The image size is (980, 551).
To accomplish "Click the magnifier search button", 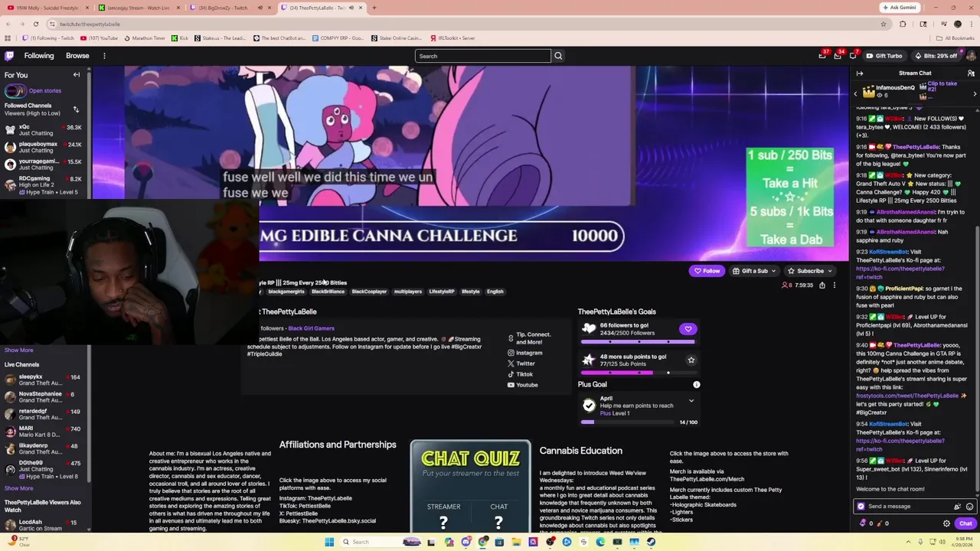I will [x=558, y=56].
